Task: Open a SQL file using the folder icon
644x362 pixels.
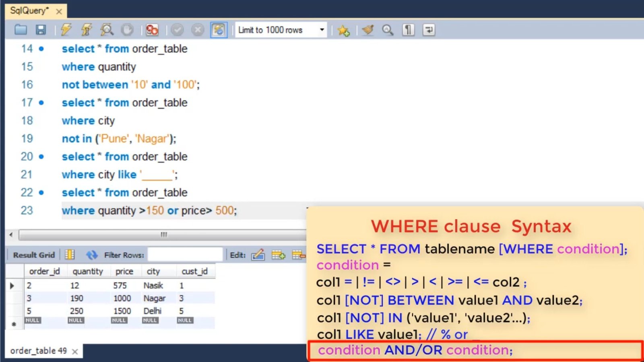Action: coord(21,30)
